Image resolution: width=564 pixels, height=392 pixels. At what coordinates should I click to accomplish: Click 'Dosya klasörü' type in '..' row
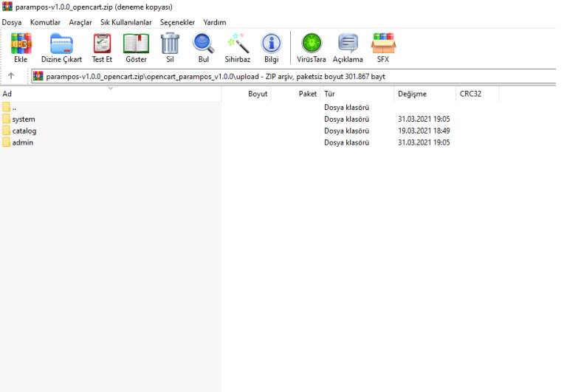pos(347,107)
